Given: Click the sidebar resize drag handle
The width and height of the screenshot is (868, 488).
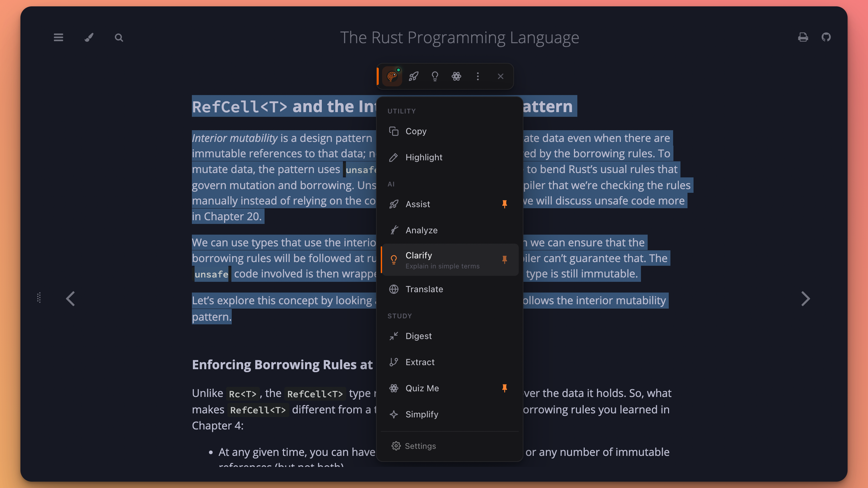Looking at the screenshot, I should pos(39,298).
